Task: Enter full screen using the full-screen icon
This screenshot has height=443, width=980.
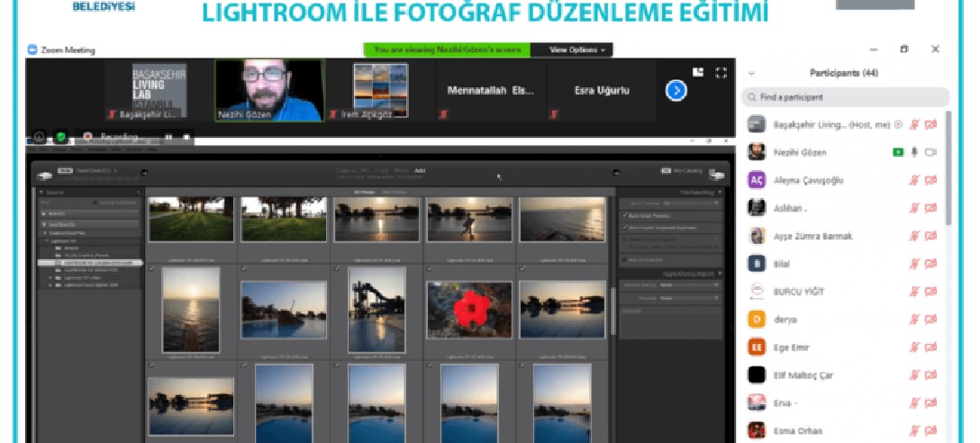Action: 721,73
